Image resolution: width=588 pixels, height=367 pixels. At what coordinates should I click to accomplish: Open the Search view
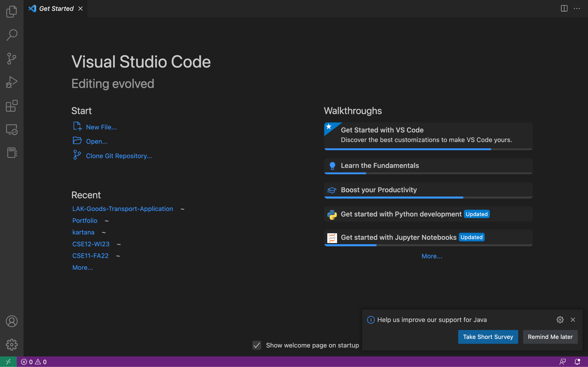tap(11, 35)
